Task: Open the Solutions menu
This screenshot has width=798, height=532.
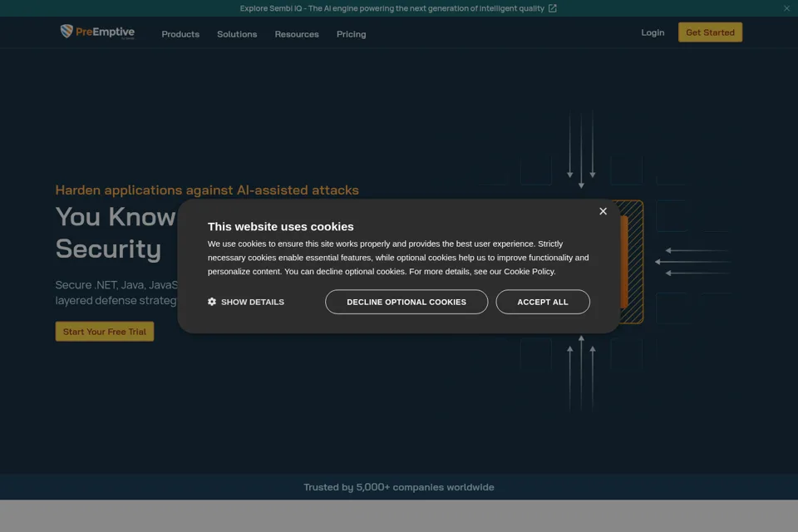Action: [237, 34]
